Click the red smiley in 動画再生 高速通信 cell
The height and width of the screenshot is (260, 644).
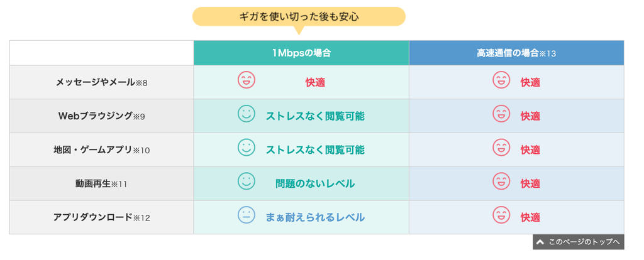(x=501, y=181)
